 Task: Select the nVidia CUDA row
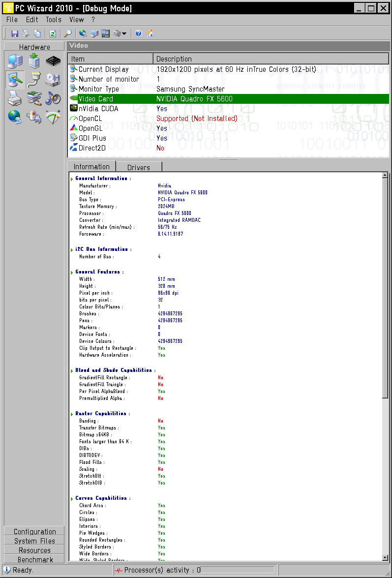[228, 109]
